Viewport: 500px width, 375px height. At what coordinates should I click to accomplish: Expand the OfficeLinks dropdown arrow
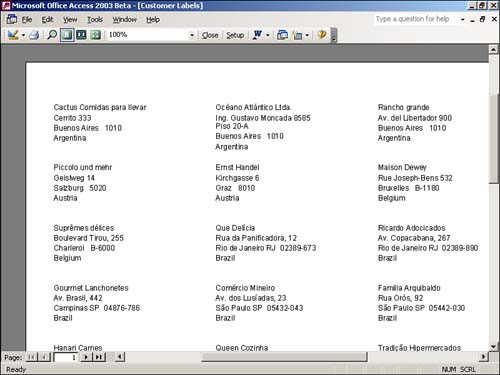[268, 35]
